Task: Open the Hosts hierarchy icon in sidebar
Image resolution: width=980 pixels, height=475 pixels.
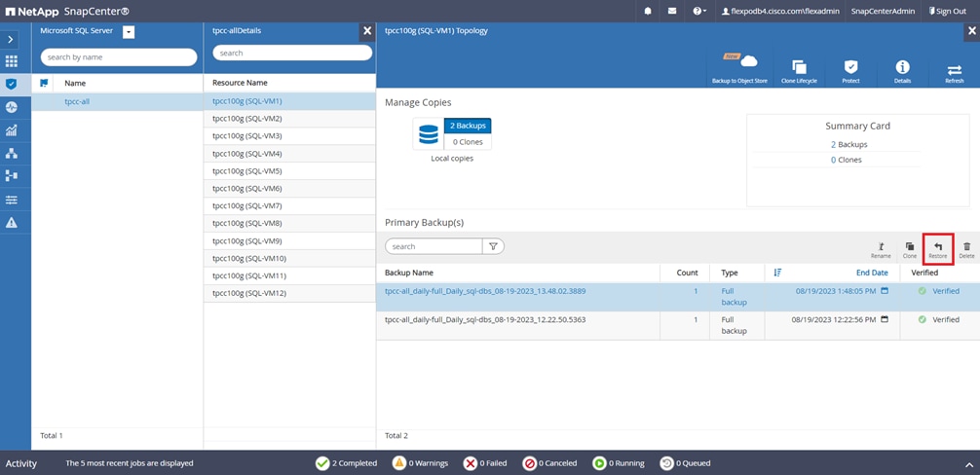Action: tap(12, 153)
